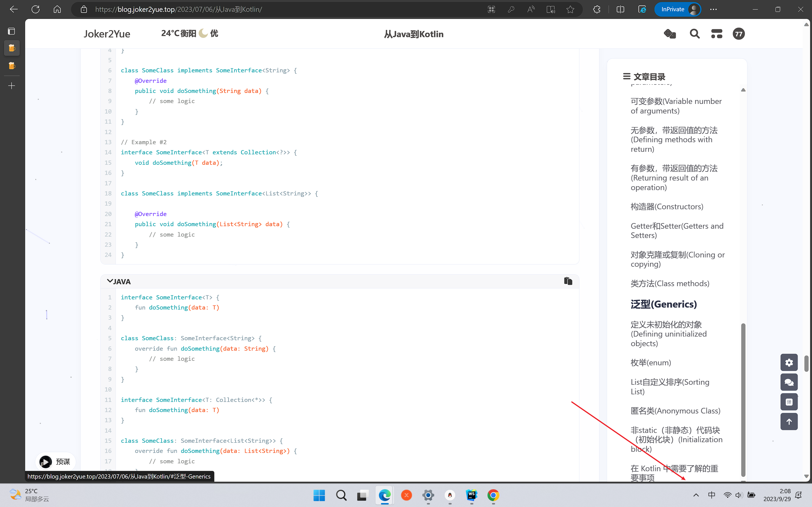Toggle the favorites star in address bar
Image resolution: width=812 pixels, height=507 pixels.
pyautogui.click(x=570, y=9)
